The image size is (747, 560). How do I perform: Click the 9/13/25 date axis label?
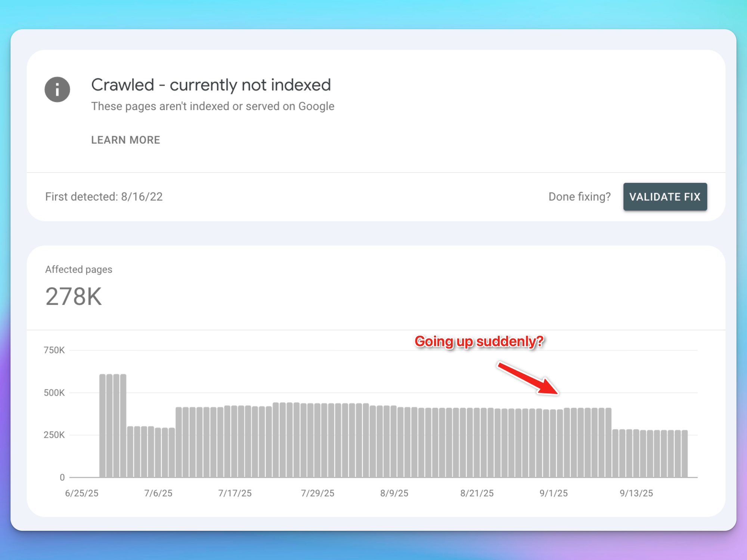[x=636, y=493]
